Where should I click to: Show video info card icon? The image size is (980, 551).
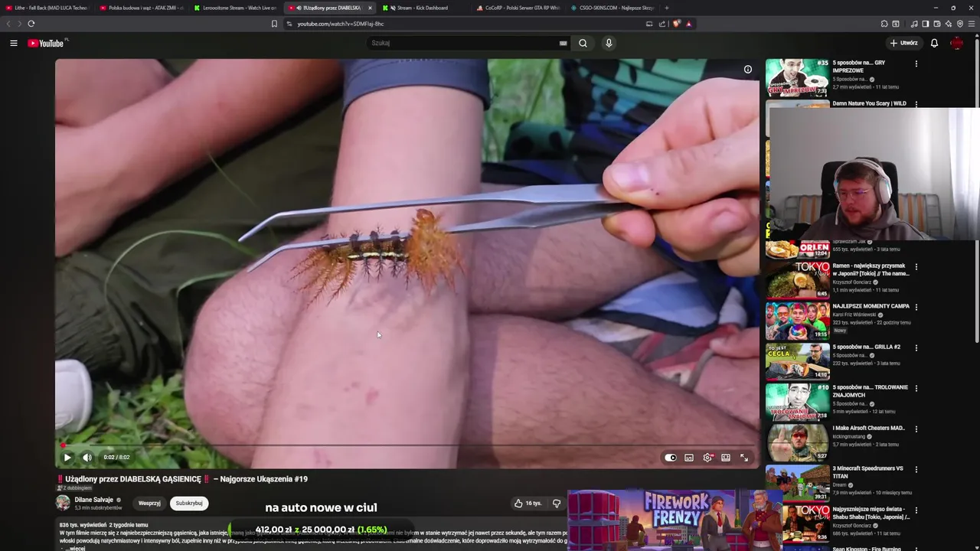(748, 70)
